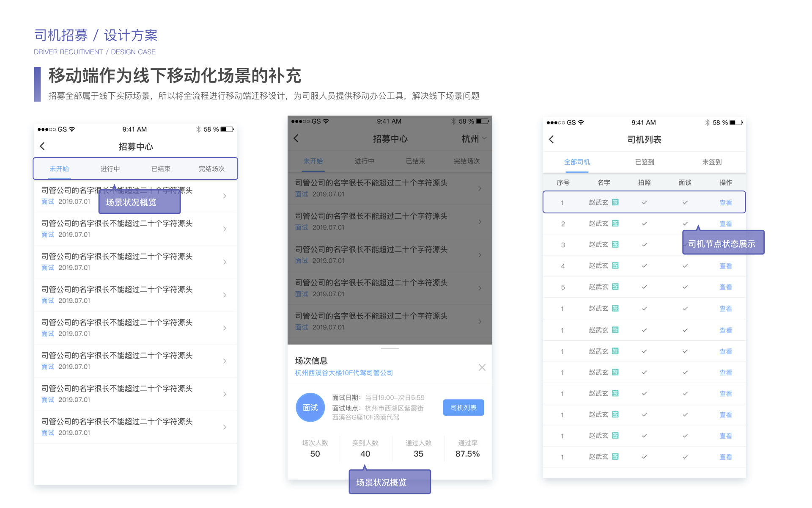Tap back arrow in left 招募中心 screen

[x=42, y=146]
